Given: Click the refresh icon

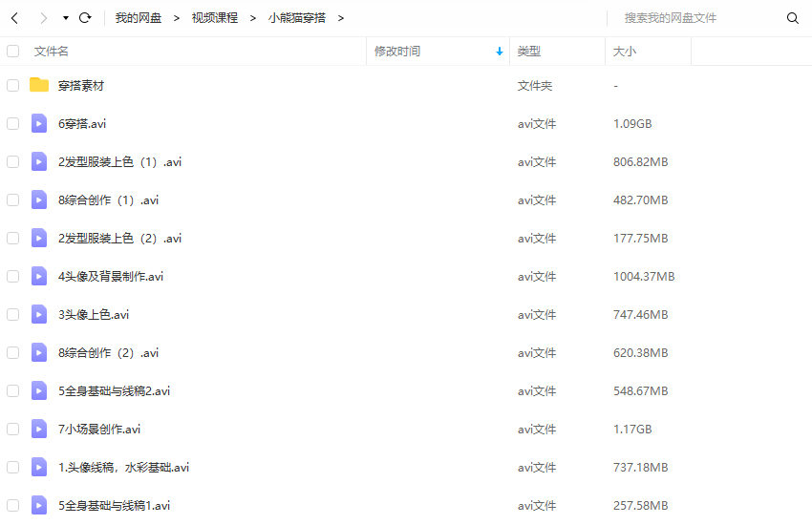Looking at the screenshot, I should click(85, 18).
